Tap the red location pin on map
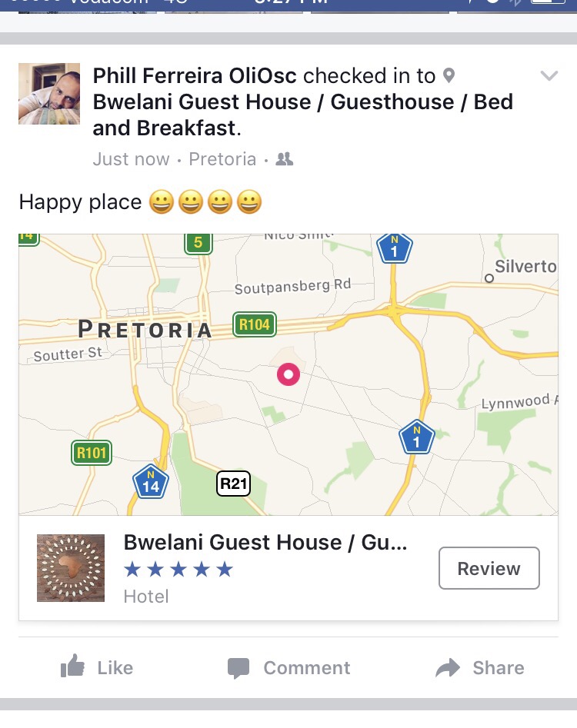577x728 pixels. coord(288,374)
